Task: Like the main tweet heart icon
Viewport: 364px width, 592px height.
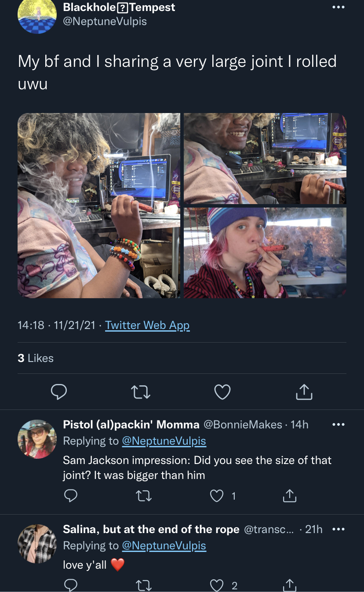Action: 222,391
